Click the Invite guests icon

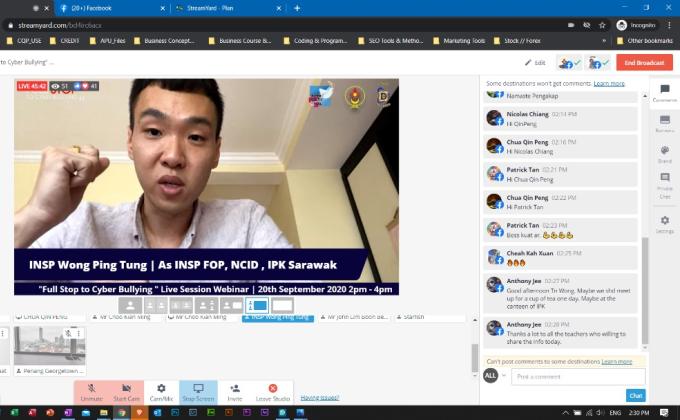(235, 391)
